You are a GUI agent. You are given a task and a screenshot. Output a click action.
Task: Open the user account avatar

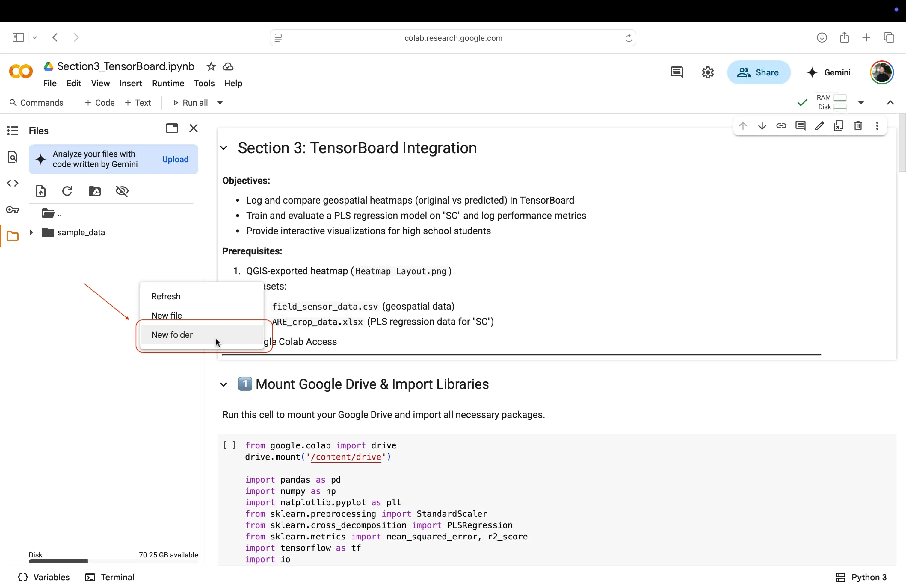pos(882,72)
